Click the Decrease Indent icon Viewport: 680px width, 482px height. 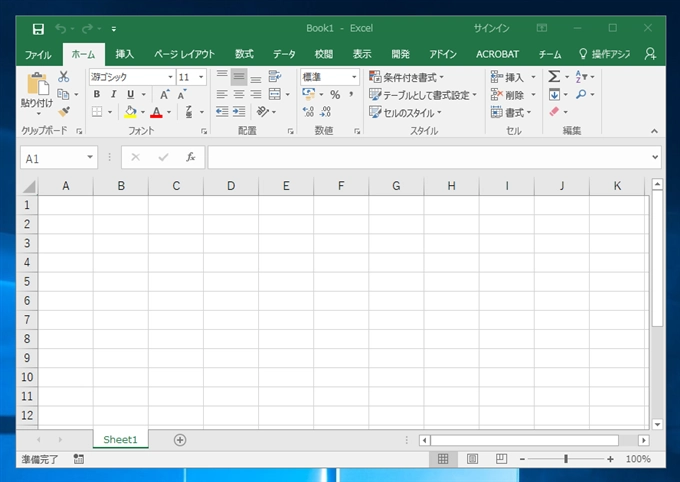(222, 112)
